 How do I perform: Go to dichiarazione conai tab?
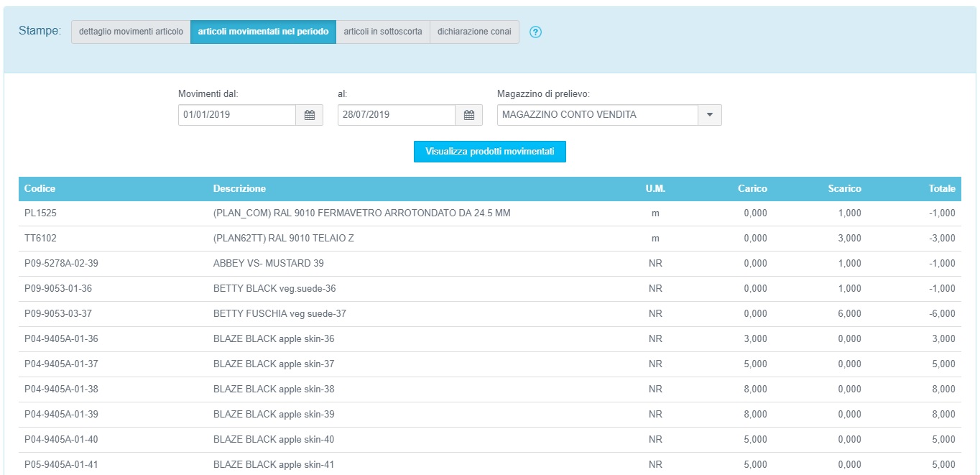[474, 32]
